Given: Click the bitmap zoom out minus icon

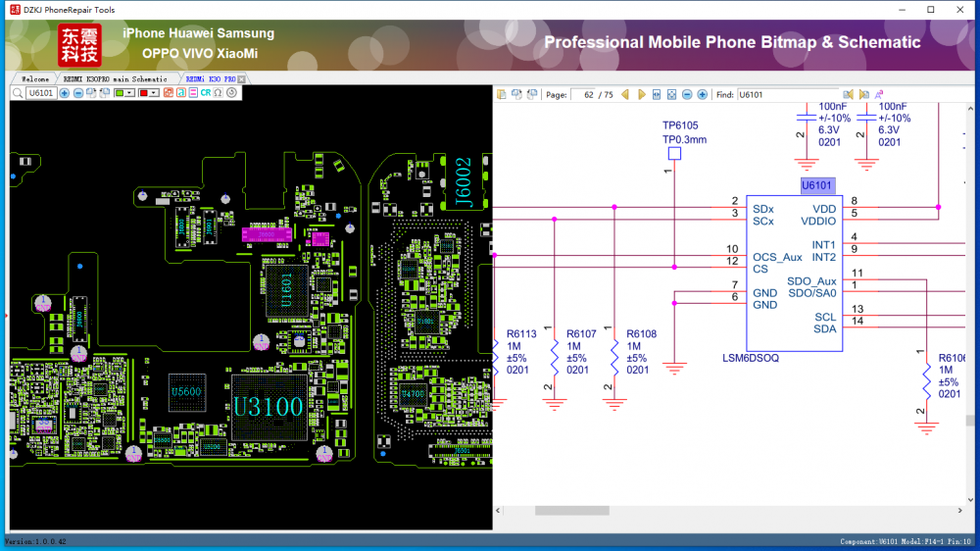Looking at the screenshot, I should [x=78, y=93].
